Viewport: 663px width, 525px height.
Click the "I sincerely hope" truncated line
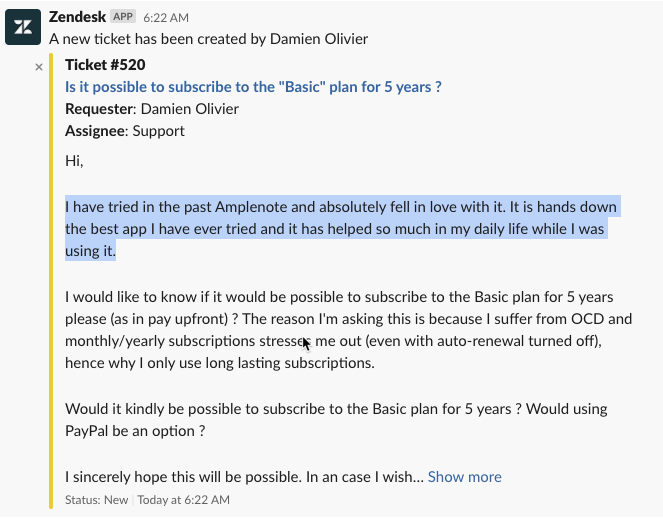244,477
